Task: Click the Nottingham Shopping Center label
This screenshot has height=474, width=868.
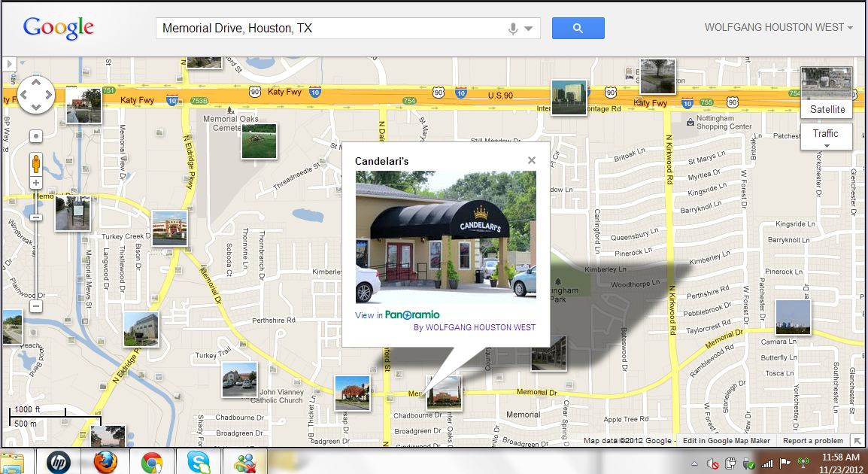Action: click(724, 123)
